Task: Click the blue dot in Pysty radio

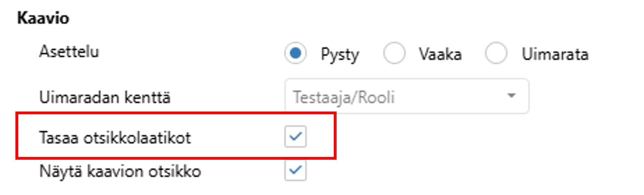Action: coord(295,53)
